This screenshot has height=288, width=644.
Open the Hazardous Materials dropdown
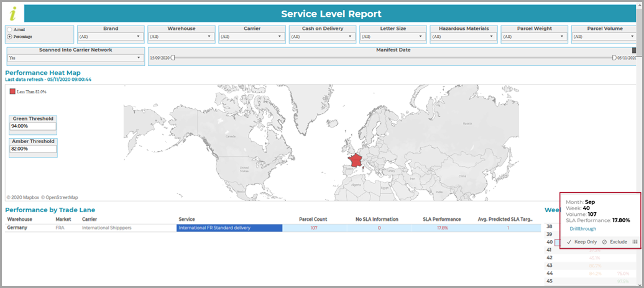click(x=463, y=37)
